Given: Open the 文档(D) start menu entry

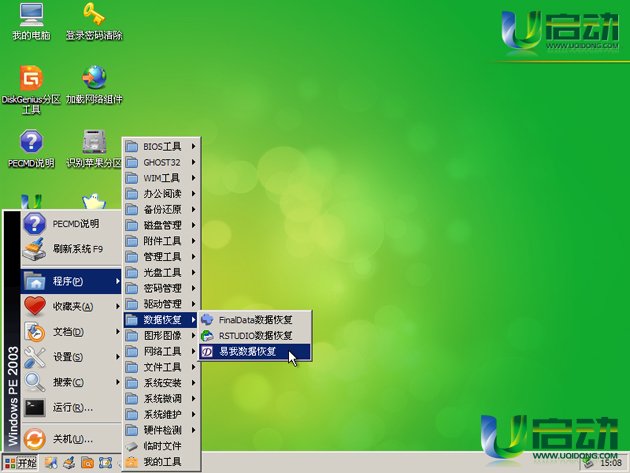Looking at the screenshot, I should tap(71, 332).
